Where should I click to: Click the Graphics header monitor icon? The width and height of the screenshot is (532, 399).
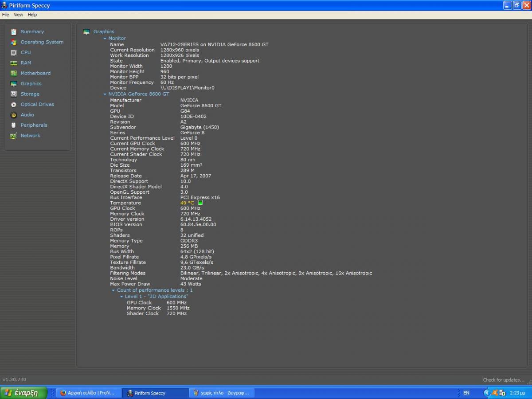pos(86,32)
